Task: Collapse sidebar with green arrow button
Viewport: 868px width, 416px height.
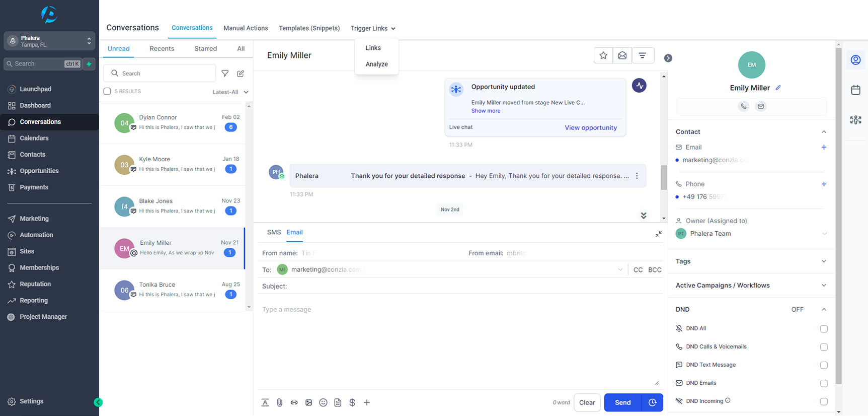Action: tap(98, 402)
